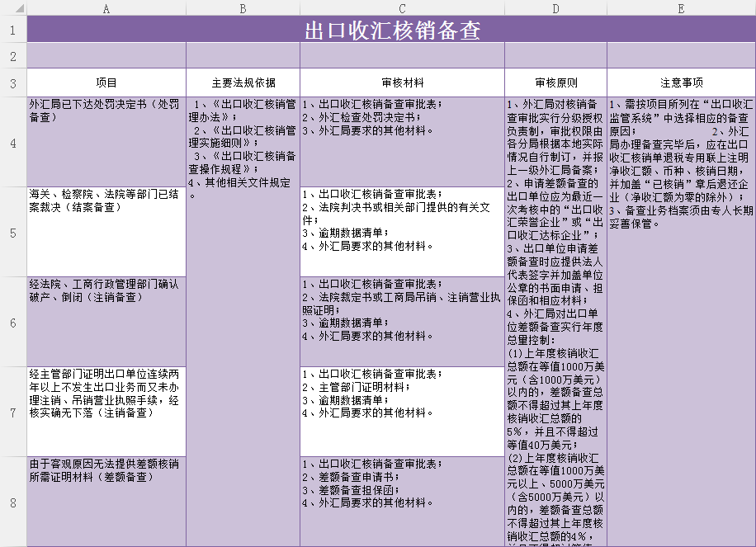Image resolution: width=756 pixels, height=547 pixels.
Task: Select column A header
Action: coord(106,8)
